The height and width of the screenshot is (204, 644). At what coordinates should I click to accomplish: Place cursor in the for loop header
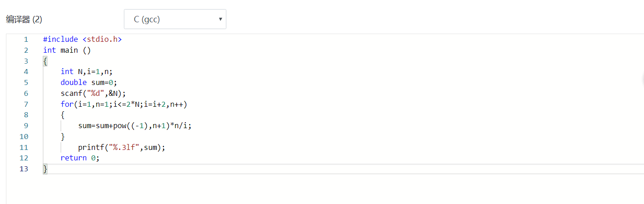(x=124, y=104)
